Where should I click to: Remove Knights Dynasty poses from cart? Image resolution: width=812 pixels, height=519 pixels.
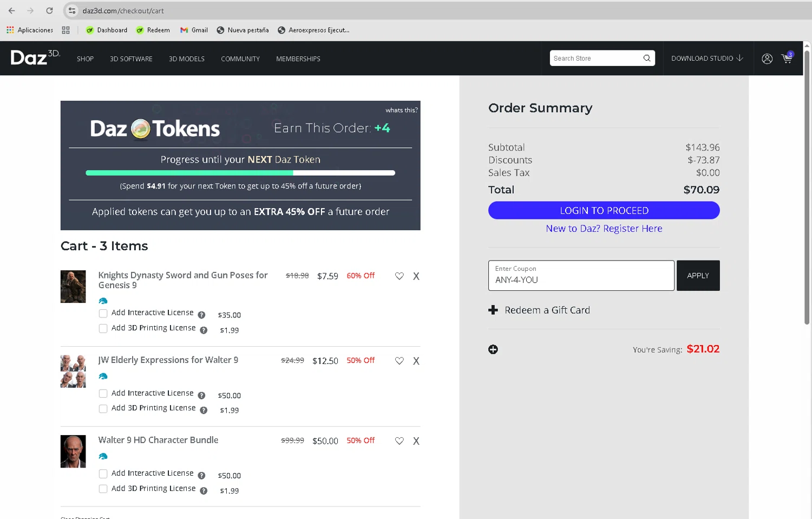point(416,276)
